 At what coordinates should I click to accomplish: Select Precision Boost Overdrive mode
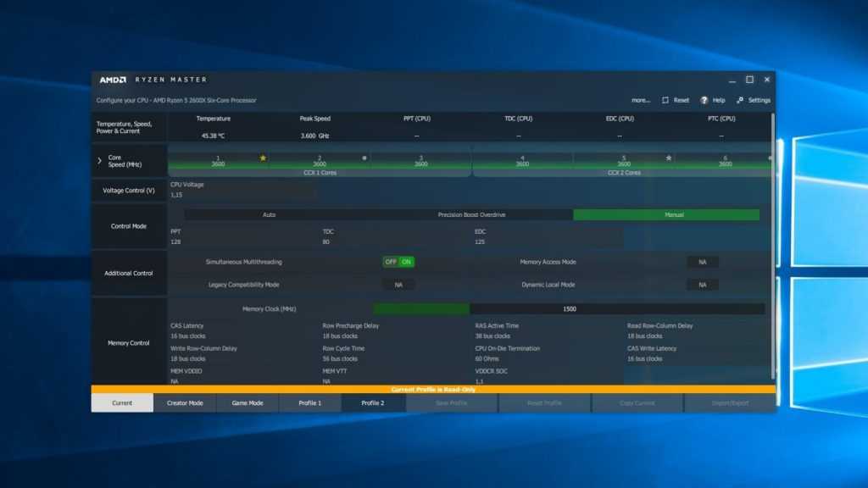(x=471, y=215)
